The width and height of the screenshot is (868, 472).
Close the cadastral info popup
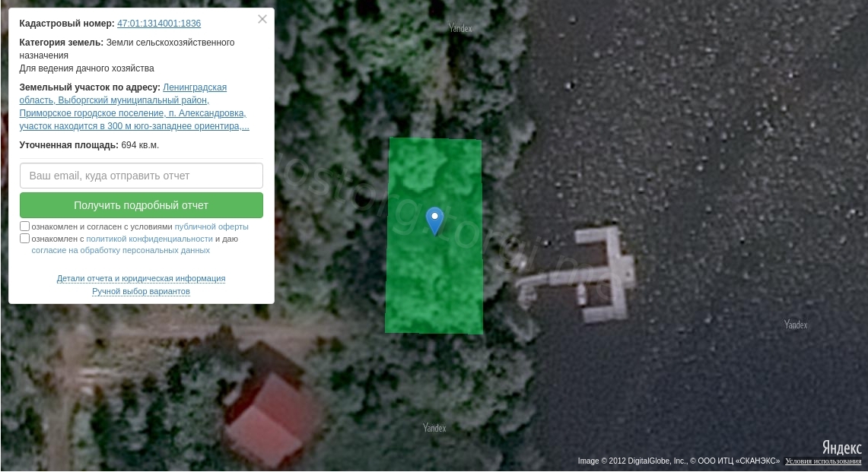[x=262, y=19]
